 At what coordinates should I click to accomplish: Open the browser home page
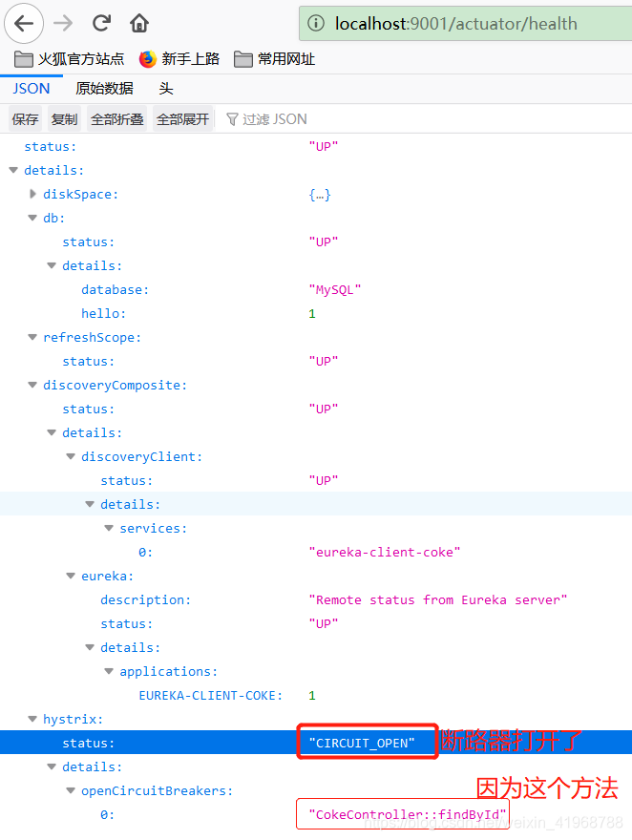(x=139, y=23)
